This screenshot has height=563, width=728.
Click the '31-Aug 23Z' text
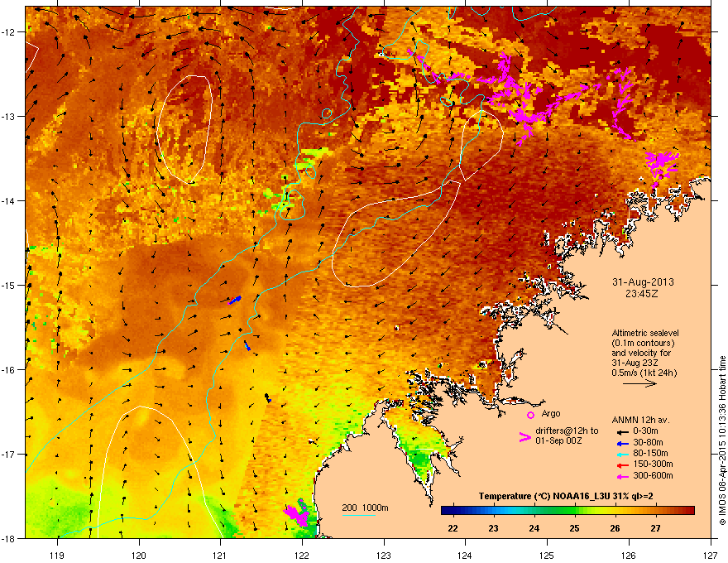[x=635, y=363]
